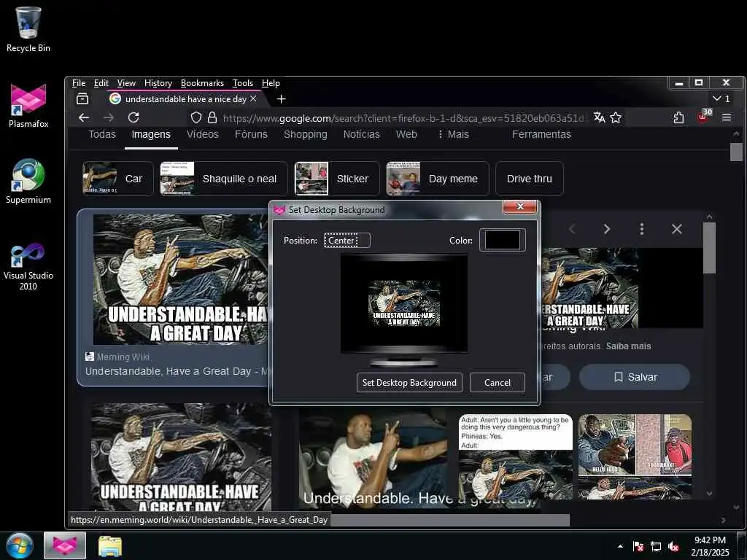Select the Imagens search tab
This screenshot has width=747, height=560.
click(x=151, y=134)
